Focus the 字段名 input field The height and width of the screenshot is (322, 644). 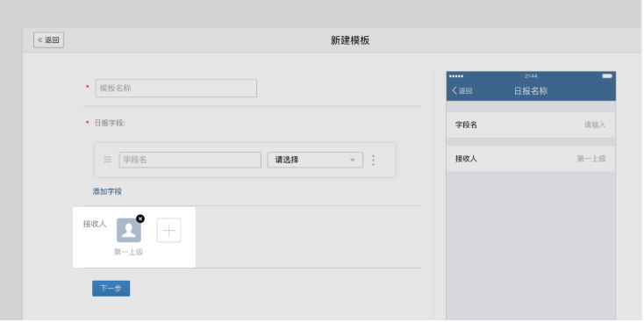pyautogui.click(x=190, y=160)
